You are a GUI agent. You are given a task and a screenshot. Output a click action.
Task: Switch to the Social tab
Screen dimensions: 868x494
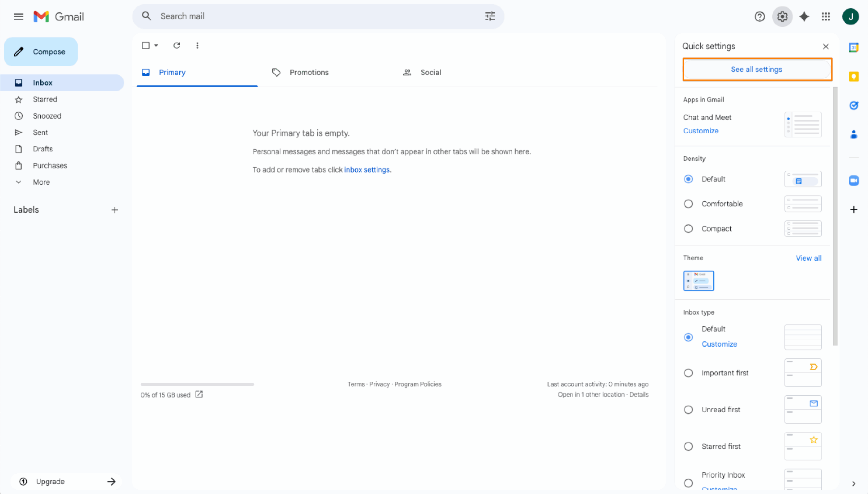click(x=430, y=72)
